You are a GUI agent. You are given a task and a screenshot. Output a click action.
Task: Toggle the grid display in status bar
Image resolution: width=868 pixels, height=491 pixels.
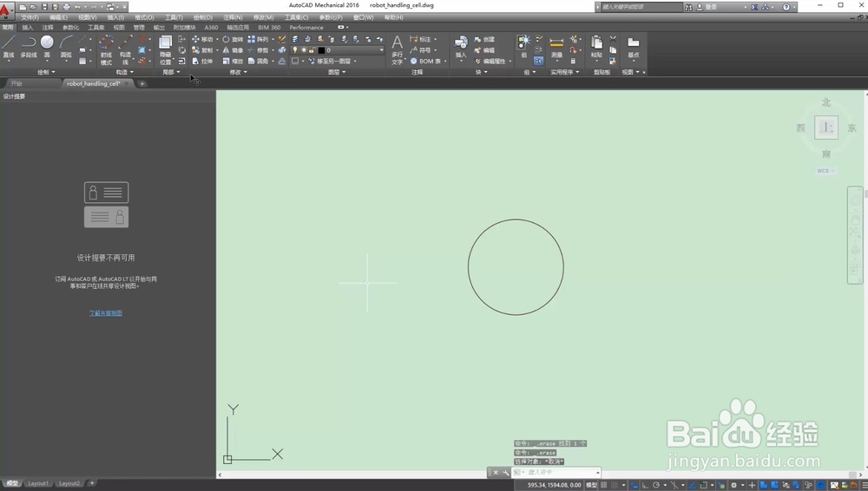(604, 485)
